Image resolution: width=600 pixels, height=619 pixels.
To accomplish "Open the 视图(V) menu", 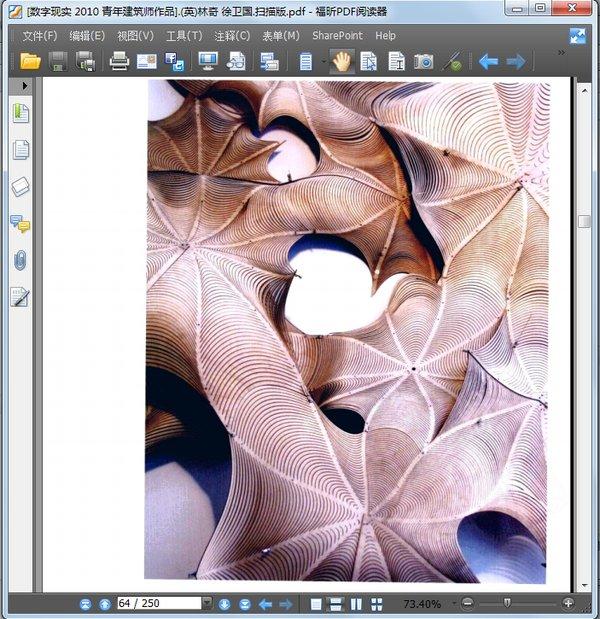I will 135,36.
